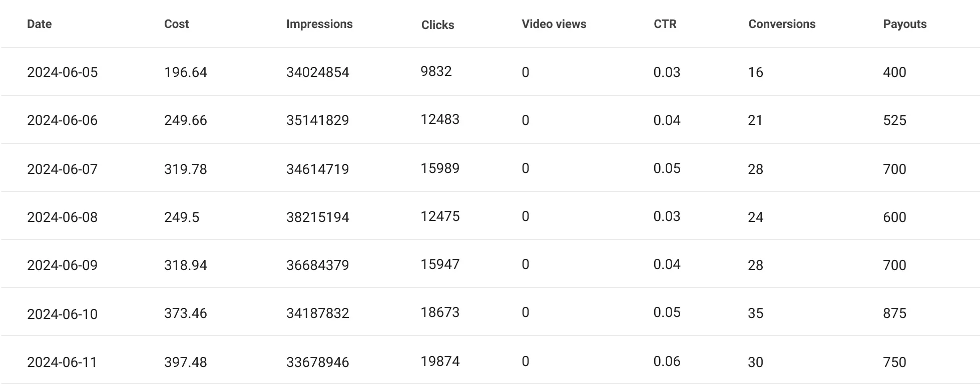Click the cost value 318.94
The height and width of the screenshot is (384, 980).
pyautogui.click(x=185, y=265)
